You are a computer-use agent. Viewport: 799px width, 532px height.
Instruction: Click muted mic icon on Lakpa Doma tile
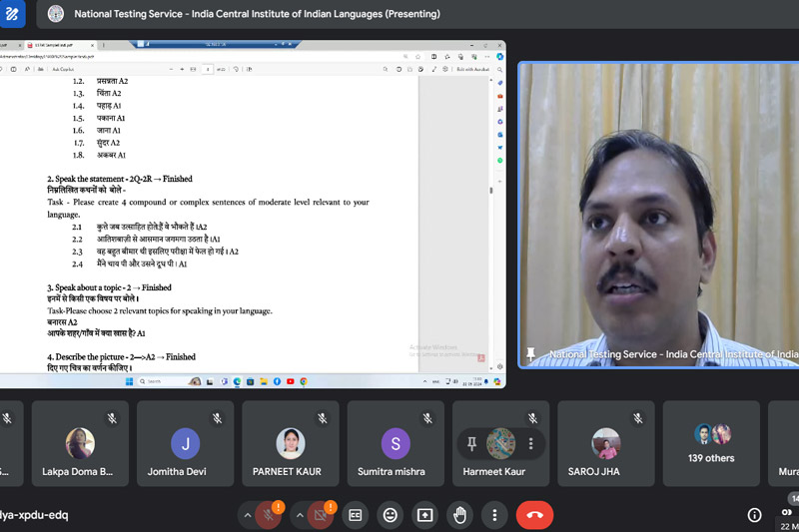pos(112,418)
